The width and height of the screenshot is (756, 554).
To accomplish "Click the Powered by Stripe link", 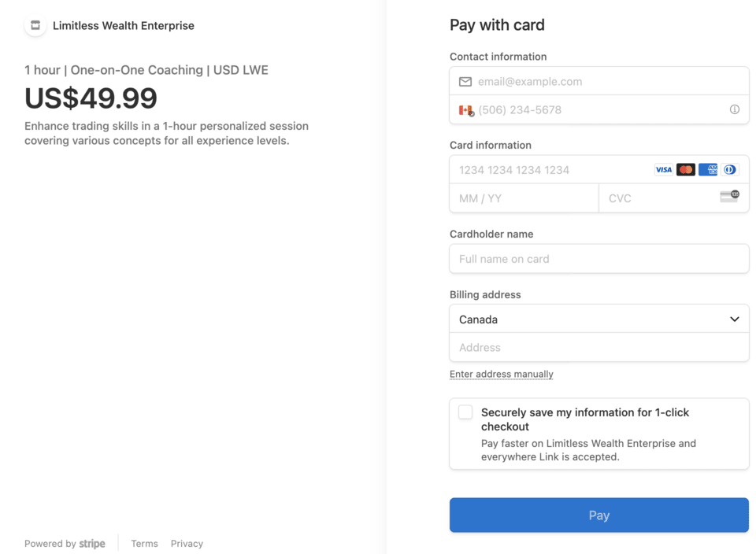I will pos(65,544).
